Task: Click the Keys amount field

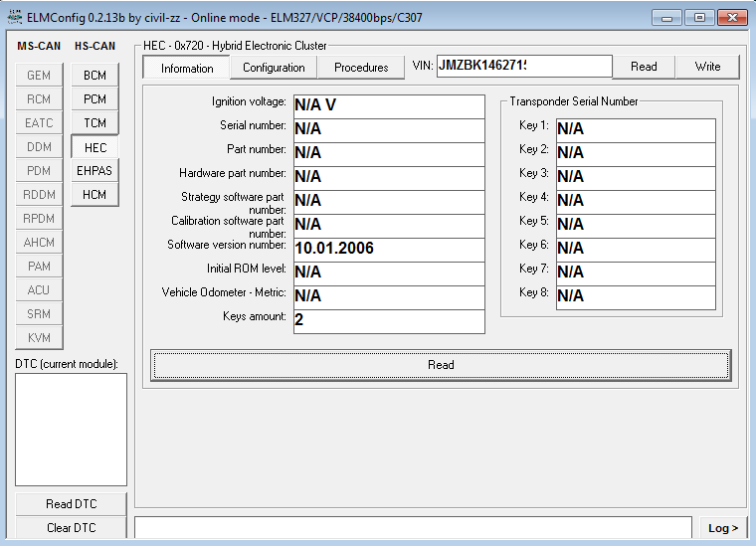Action: pyautogui.click(x=388, y=320)
